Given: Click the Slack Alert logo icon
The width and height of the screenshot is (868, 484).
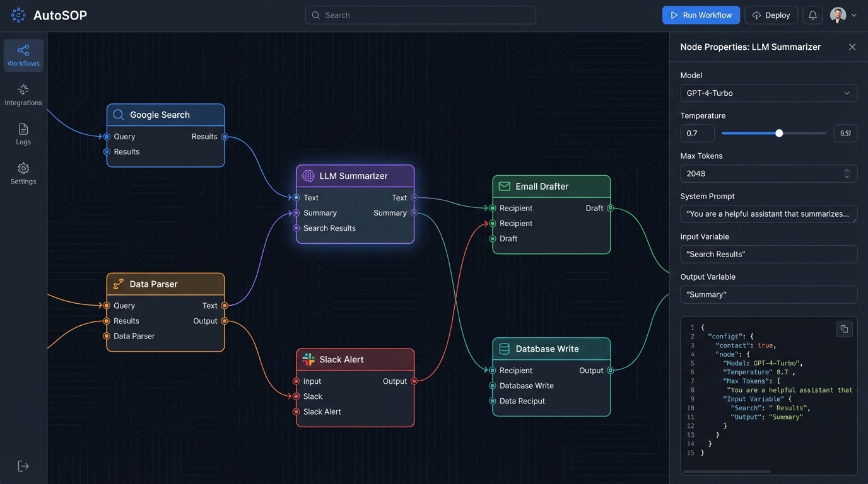Looking at the screenshot, I should tap(308, 359).
